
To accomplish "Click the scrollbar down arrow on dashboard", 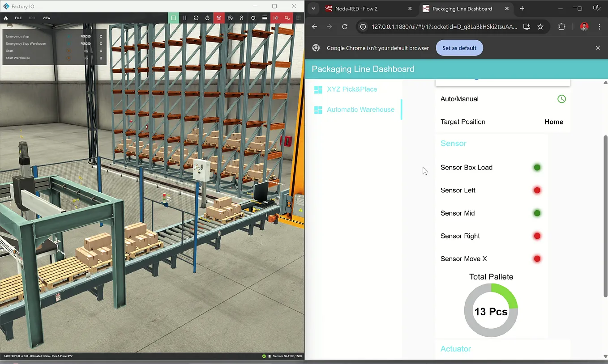I will point(606,356).
